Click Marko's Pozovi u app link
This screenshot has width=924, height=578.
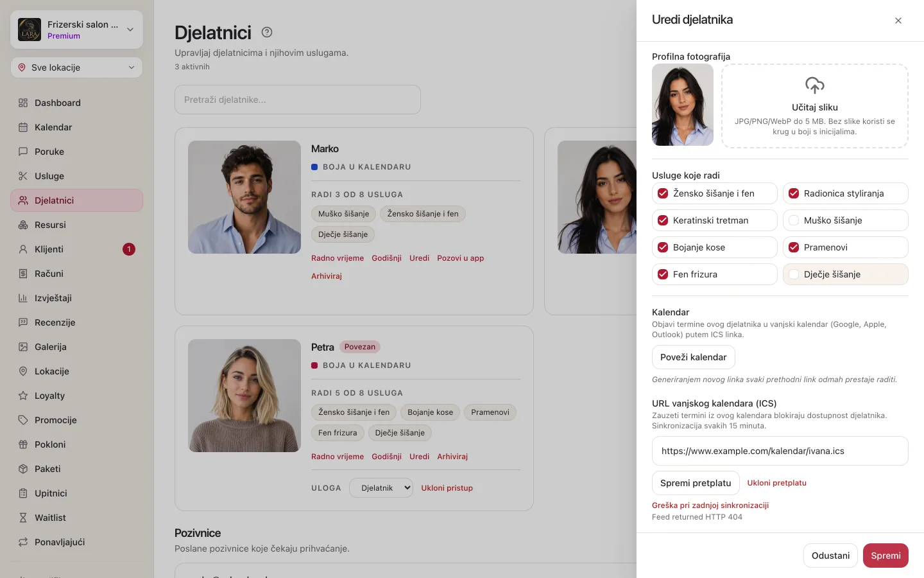(x=461, y=258)
